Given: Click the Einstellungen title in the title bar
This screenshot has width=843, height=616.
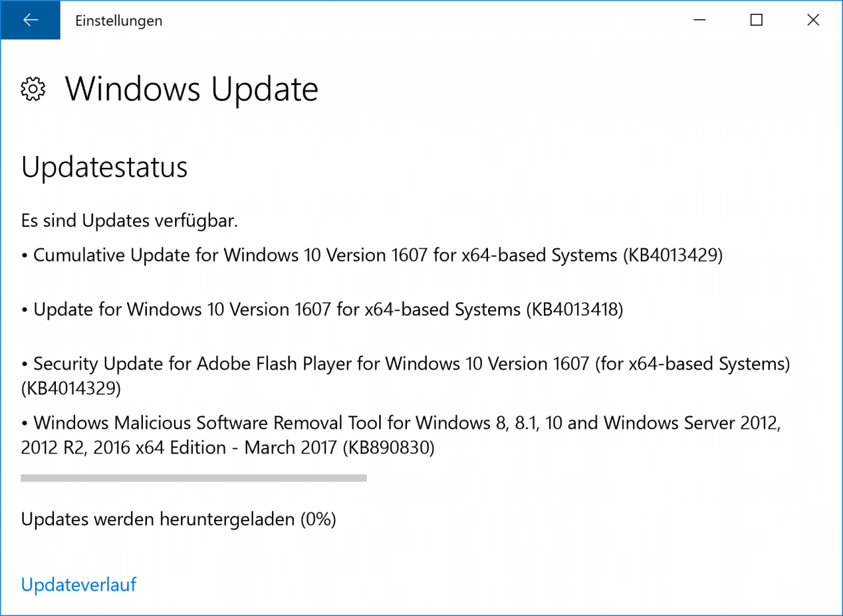Looking at the screenshot, I should [119, 20].
